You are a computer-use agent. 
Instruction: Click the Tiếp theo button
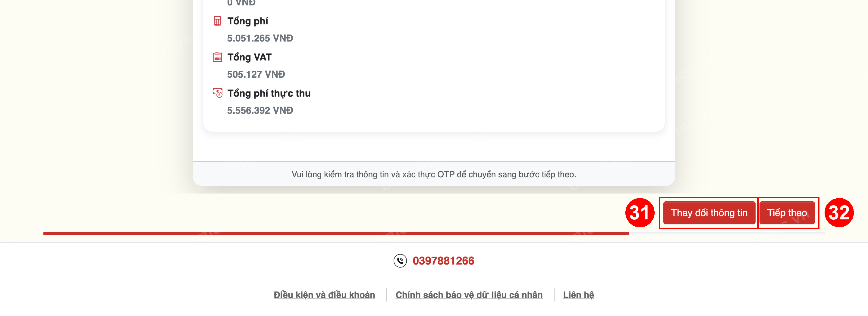(787, 213)
